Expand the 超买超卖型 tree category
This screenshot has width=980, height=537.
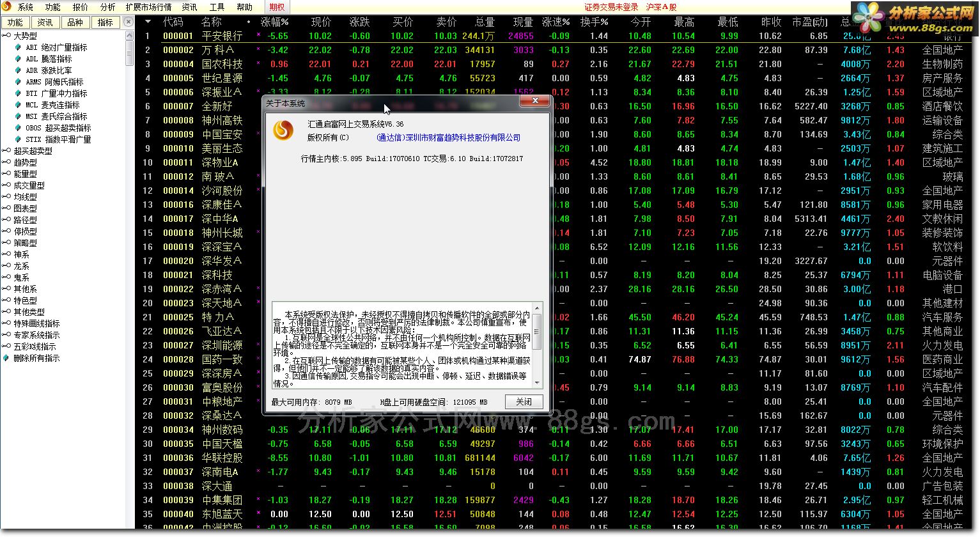(x=6, y=151)
